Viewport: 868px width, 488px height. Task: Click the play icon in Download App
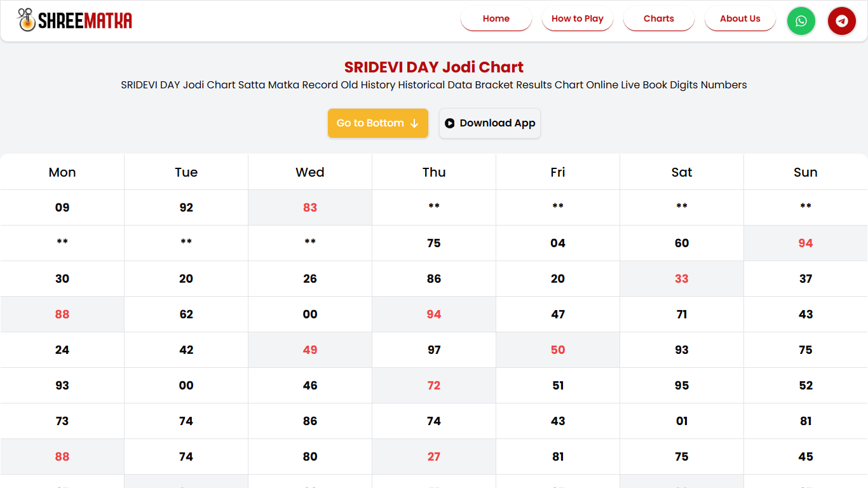point(450,123)
